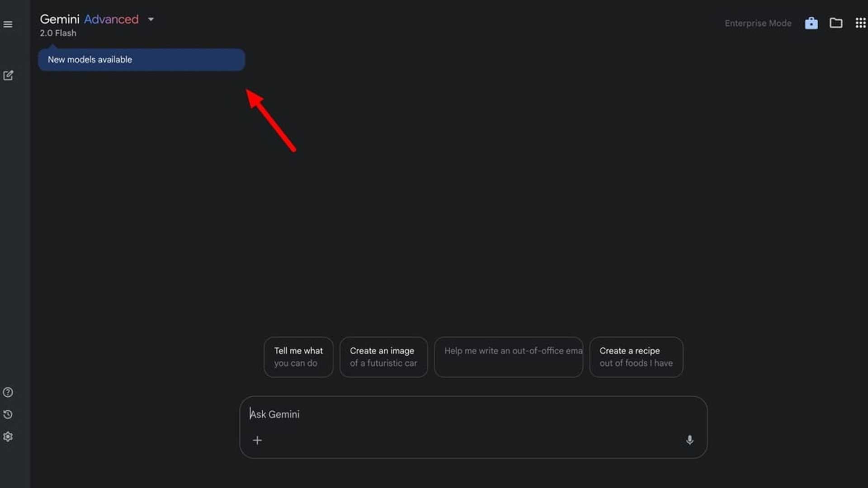The image size is (868, 488).
Task: Open the Activity history icon
Action: point(8,414)
